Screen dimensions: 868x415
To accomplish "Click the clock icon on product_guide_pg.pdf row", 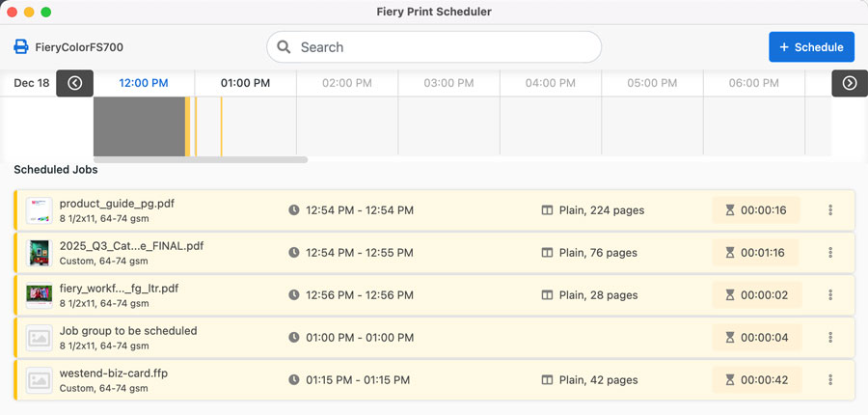I will coord(294,210).
